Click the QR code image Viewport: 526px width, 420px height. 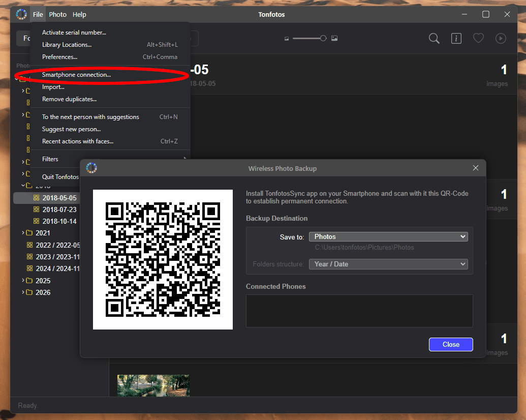(x=163, y=259)
